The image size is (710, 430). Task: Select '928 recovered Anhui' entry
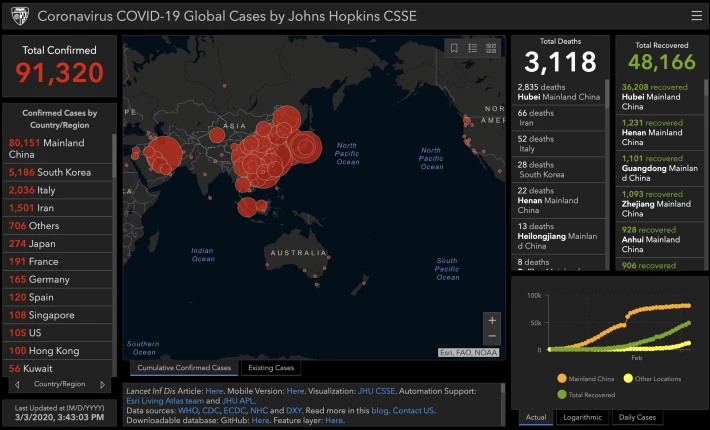point(659,240)
